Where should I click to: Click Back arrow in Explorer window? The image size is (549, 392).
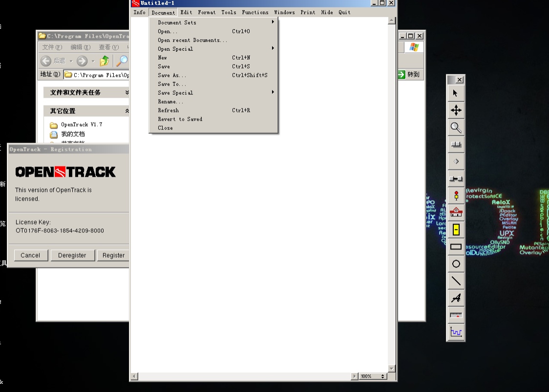coord(46,61)
